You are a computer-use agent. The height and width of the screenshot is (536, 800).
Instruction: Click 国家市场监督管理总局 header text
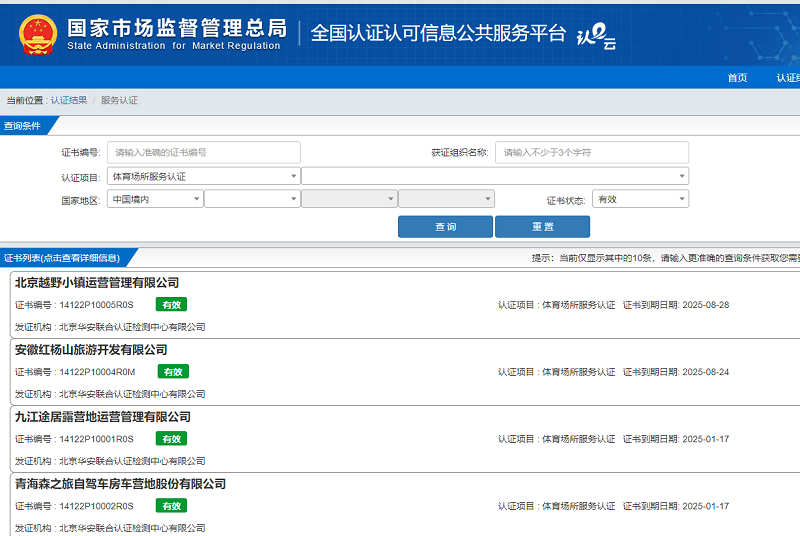(x=177, y=28)
